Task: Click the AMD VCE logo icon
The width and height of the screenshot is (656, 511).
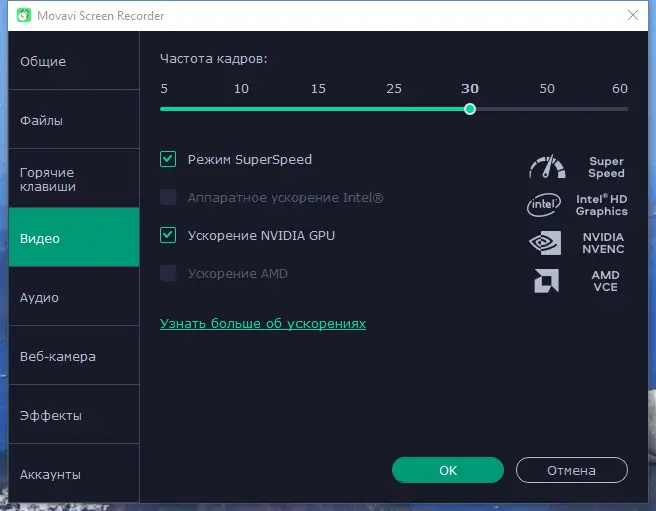Action: point(546,281)
